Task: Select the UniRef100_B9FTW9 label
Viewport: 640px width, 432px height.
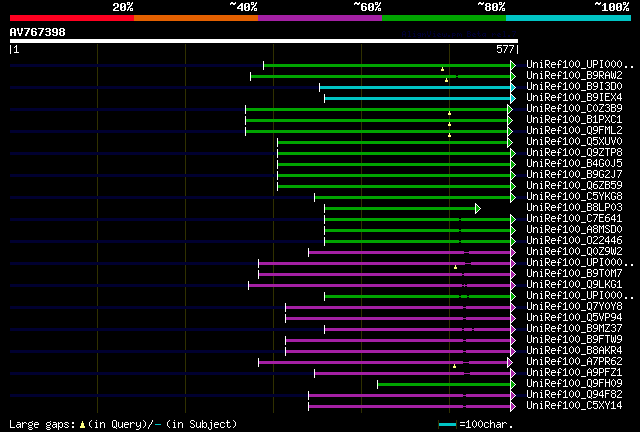Action: click(574, 339)
